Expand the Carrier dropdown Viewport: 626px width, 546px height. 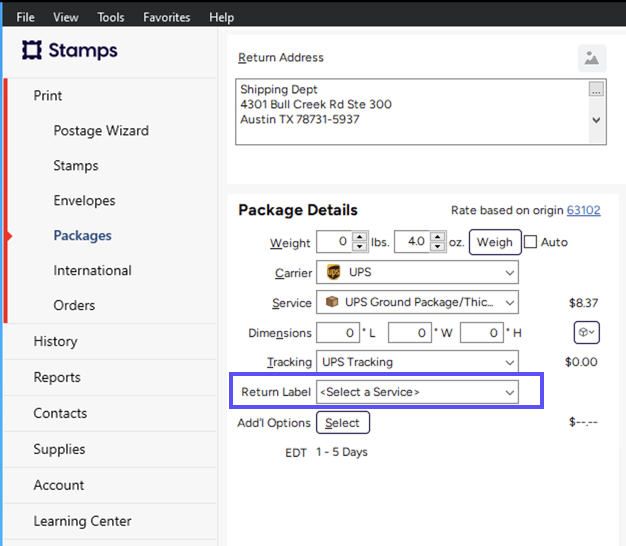[x=509, y=273]
